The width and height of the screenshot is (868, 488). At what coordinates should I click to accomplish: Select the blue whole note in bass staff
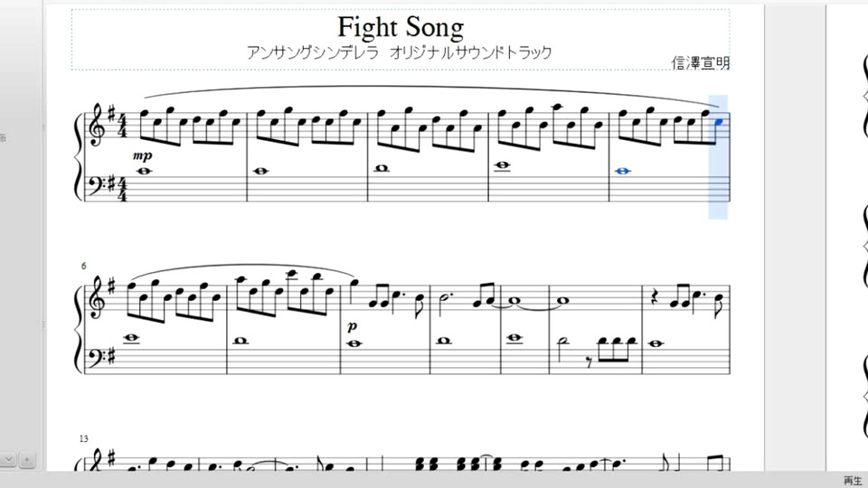click(x=621, y=172)
